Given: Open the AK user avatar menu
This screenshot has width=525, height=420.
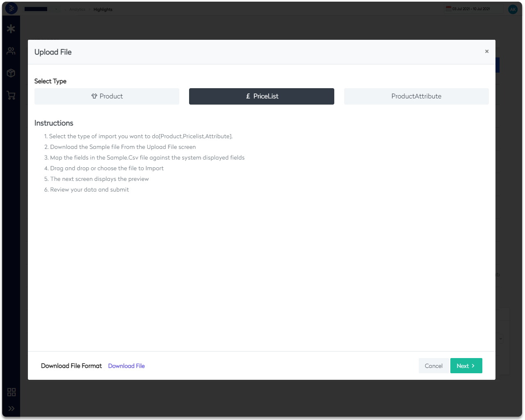Looking at the screenshot, I should 513,9.
